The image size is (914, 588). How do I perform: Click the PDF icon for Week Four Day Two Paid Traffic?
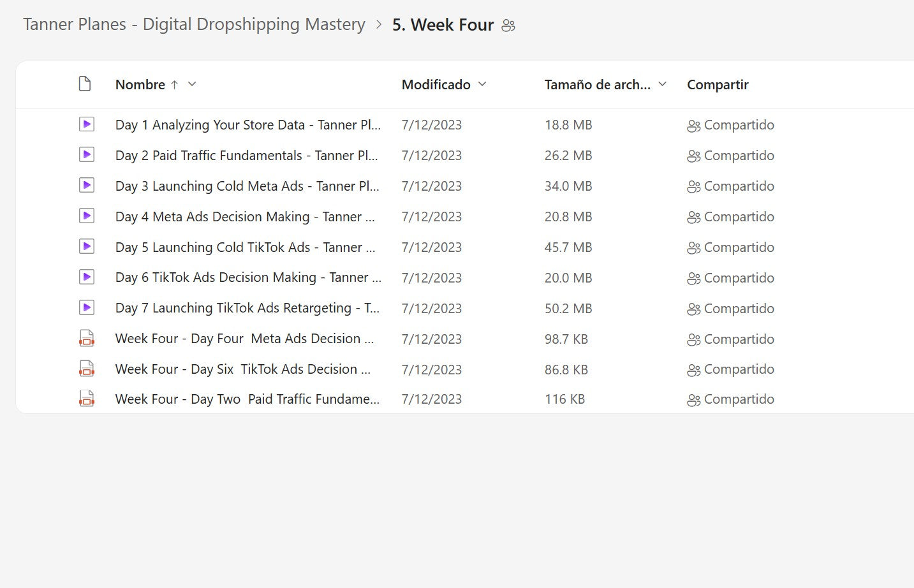[87, 399]
